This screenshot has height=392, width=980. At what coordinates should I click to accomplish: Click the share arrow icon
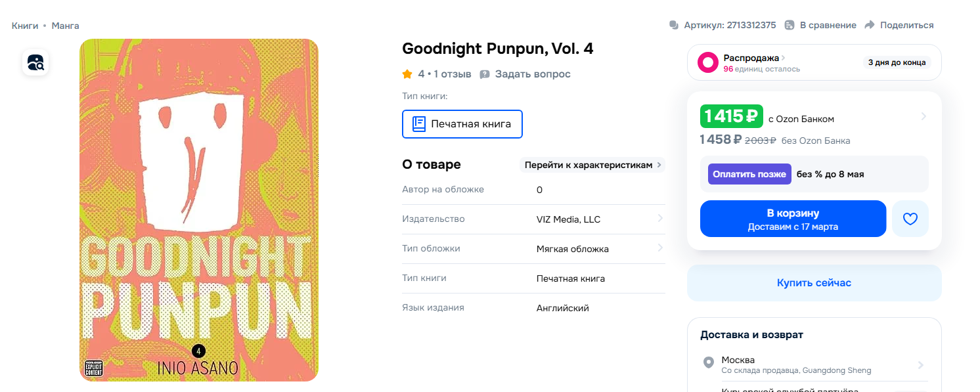click(870, 25)
